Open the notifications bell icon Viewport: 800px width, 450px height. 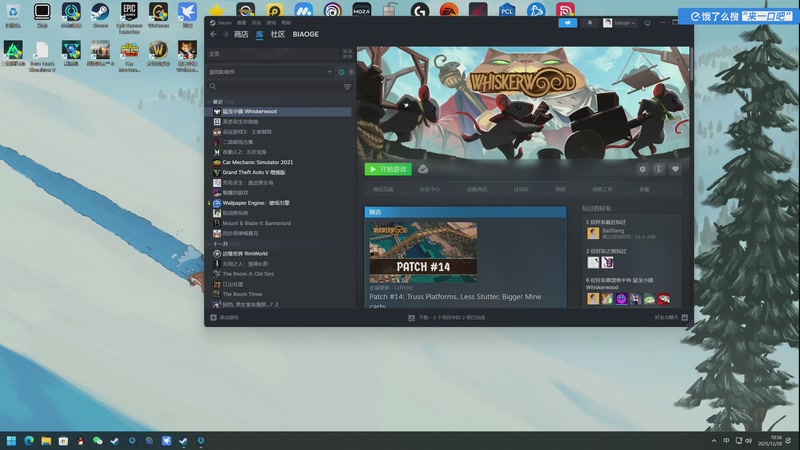pyautogui.click(x=590, y=23)
